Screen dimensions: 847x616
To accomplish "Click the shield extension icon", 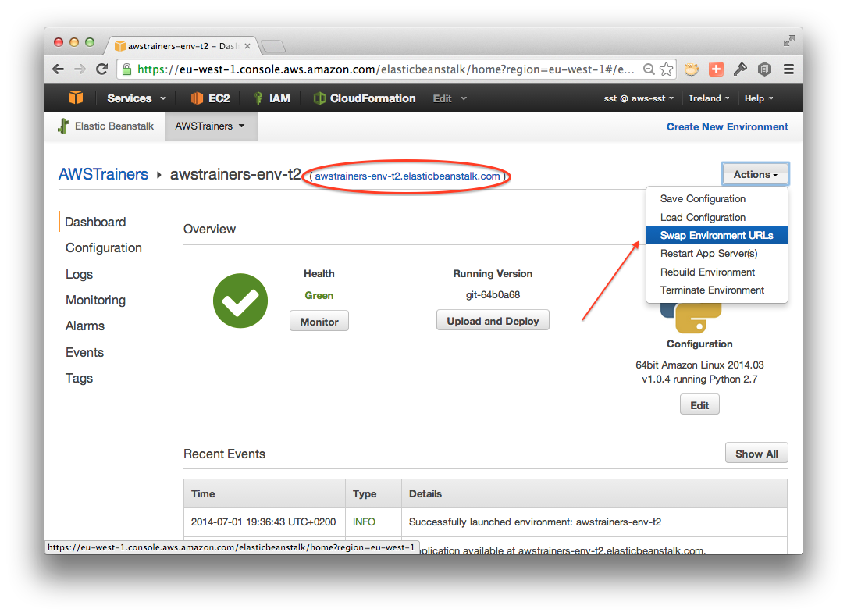I will (x=763, y=69).
